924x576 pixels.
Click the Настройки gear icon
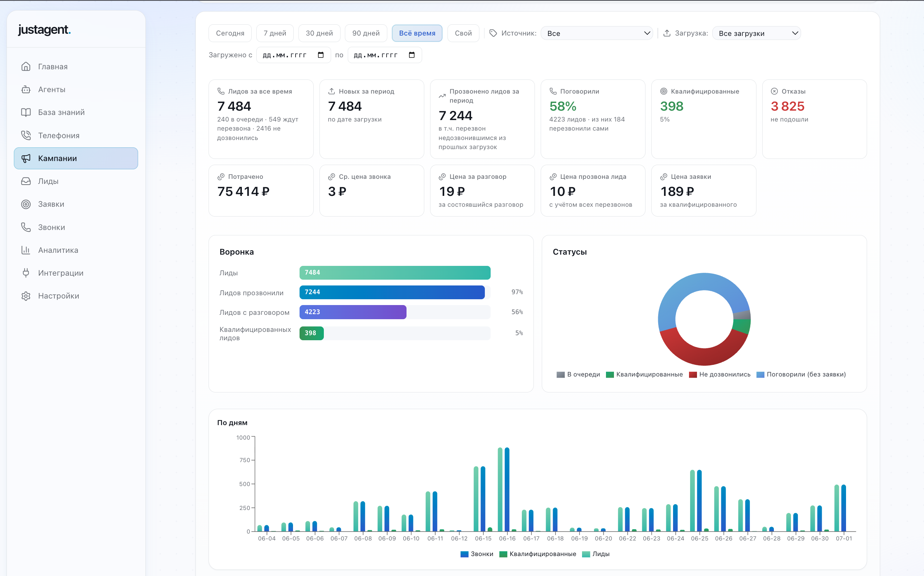[26, 296]
